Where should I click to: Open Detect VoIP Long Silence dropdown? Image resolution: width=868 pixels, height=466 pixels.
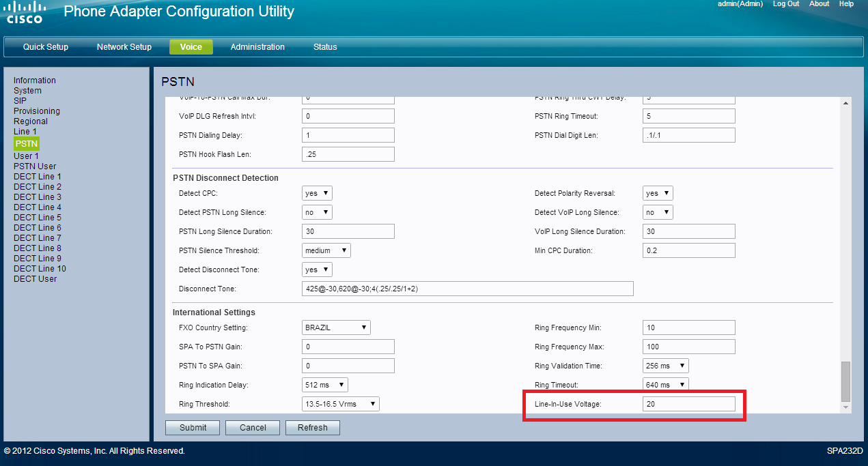click(x=658, y=213)
